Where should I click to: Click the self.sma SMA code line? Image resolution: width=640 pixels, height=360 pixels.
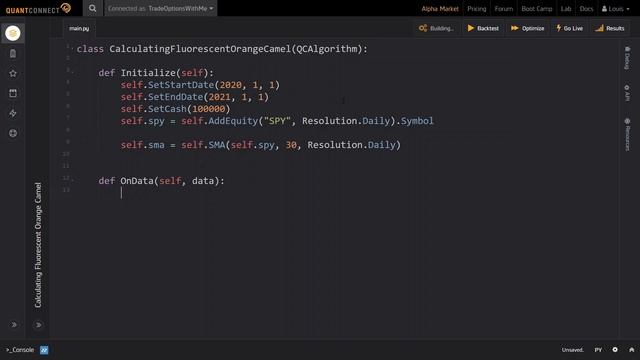[261, 145]
